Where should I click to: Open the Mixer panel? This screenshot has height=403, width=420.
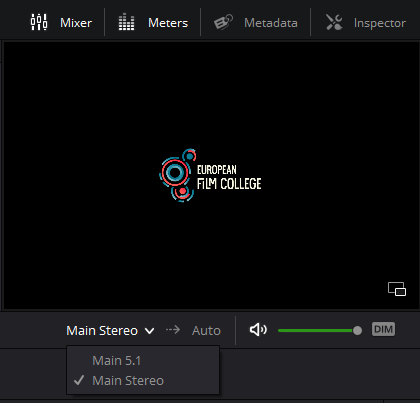pos(61,23)
